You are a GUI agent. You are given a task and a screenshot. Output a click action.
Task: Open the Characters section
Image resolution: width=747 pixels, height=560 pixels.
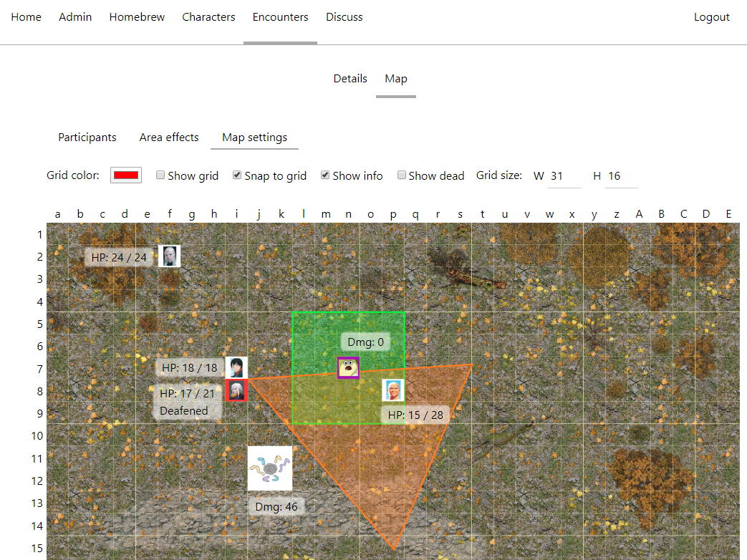coord(208,17)
